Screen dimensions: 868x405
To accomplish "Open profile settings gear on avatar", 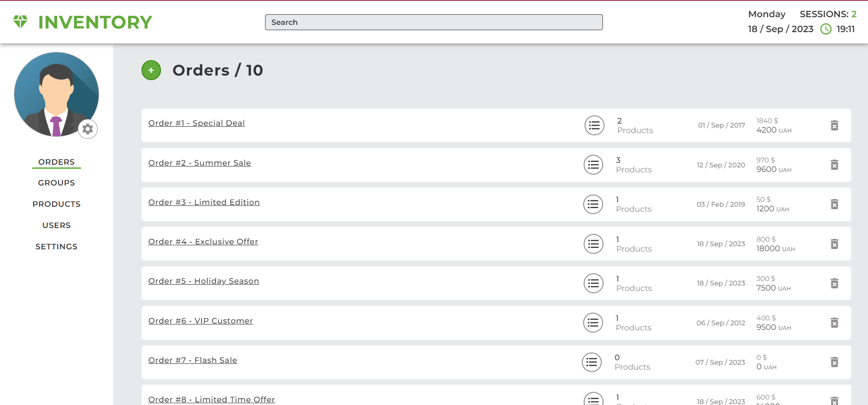I will coord(88,129).
